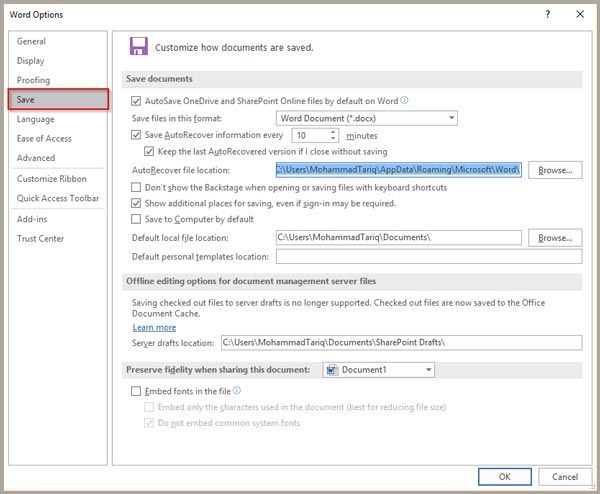Click the 'Preserve fidelity when sharing this document' label
600x494 pixels.
pyautogui.click(x=218, y=370)
